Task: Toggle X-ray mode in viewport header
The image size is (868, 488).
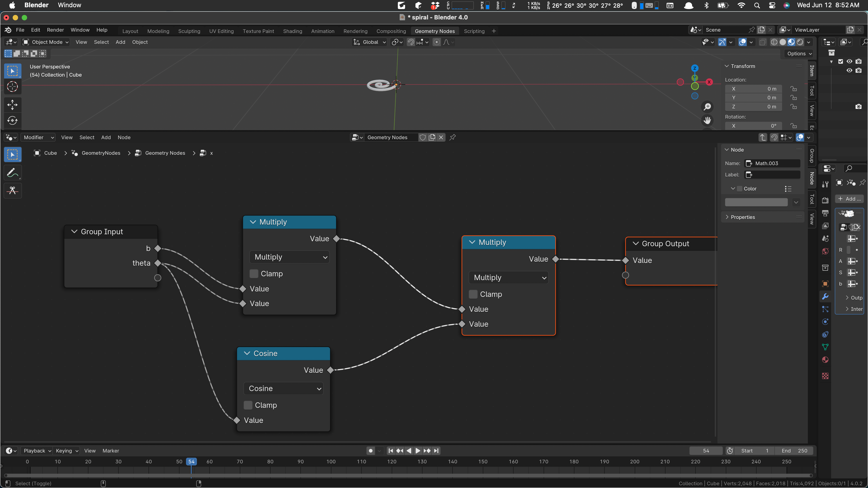Action: (762, 42)
